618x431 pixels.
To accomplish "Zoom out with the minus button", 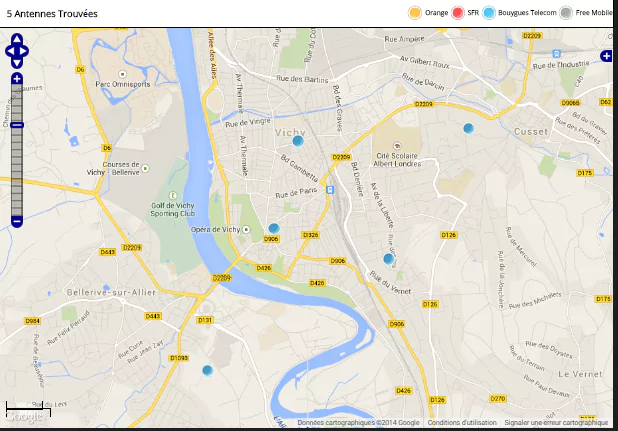I will pos(17,221).
